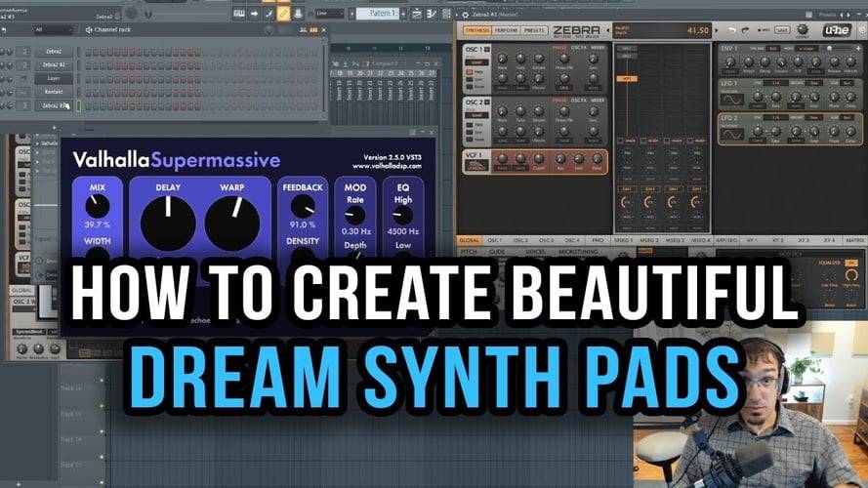Open the Pattern 1 selector dropdown
Screen dimensions: 868x488
click(x=380, y=14)
